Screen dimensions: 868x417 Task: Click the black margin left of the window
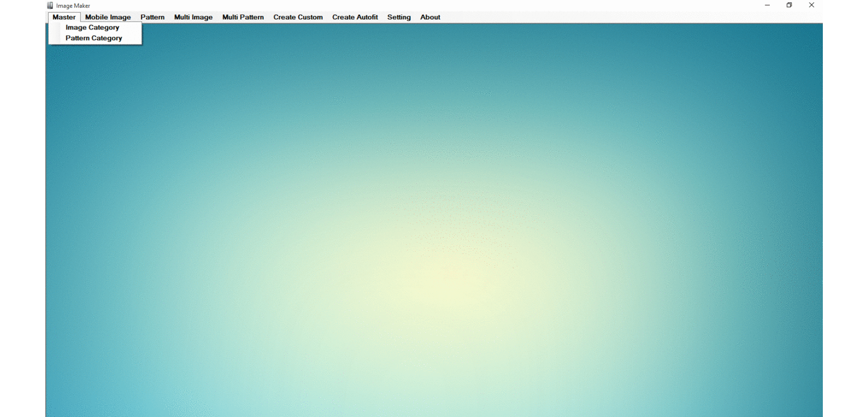coord(22,211)
